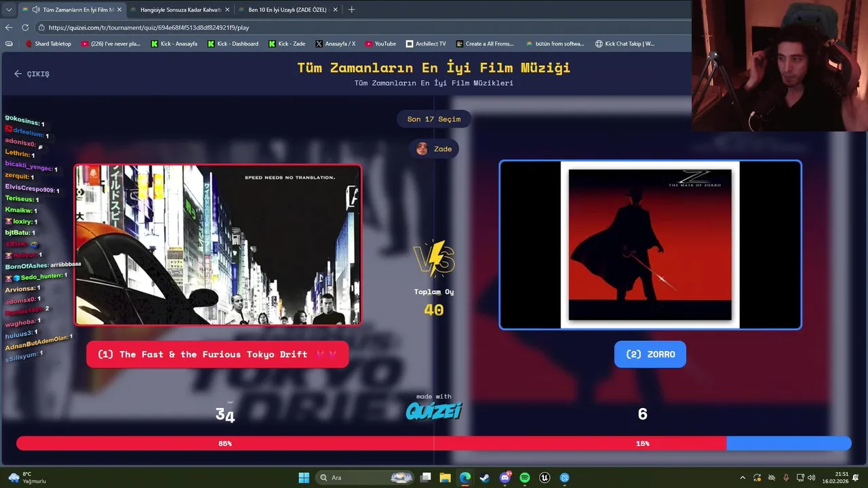Open the network tray icon
The height and width of the screenshot is (488, 868).
(800, 478)
